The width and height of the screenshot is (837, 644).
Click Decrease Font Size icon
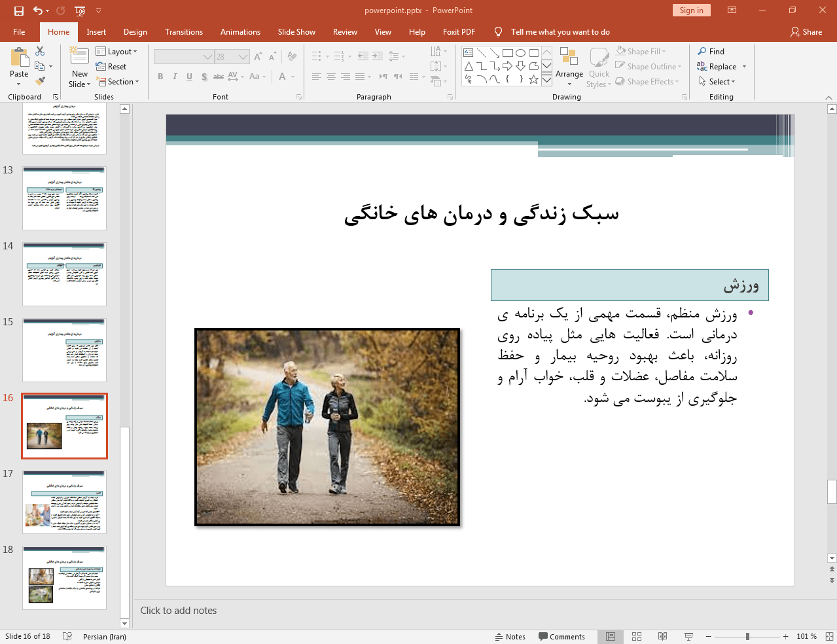click(272, 56)
